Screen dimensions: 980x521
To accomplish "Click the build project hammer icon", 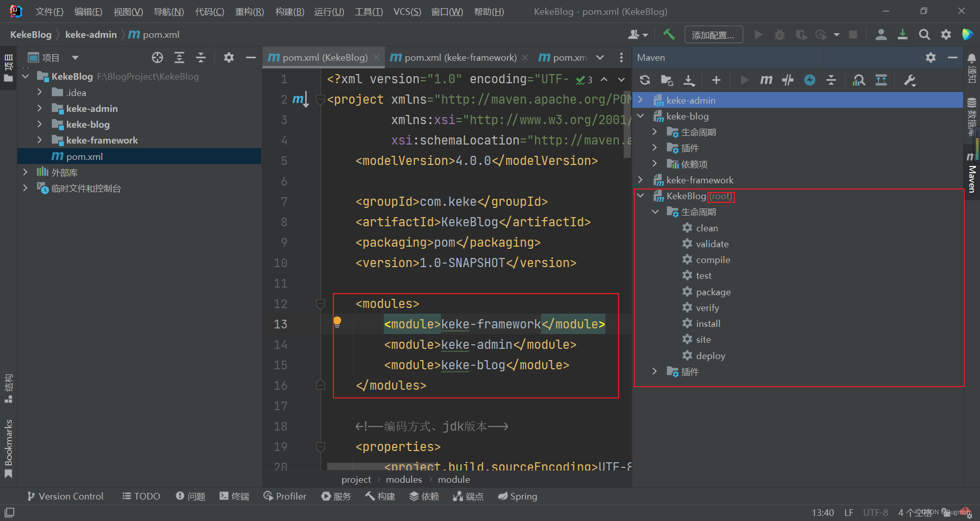I will (669, 34).
